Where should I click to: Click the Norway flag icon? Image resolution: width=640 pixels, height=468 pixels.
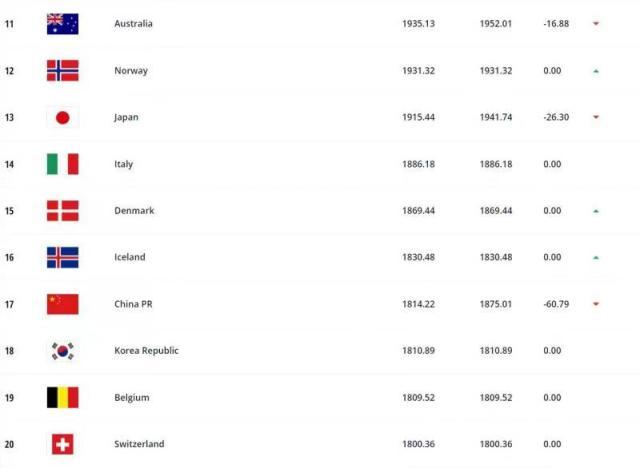62,70
